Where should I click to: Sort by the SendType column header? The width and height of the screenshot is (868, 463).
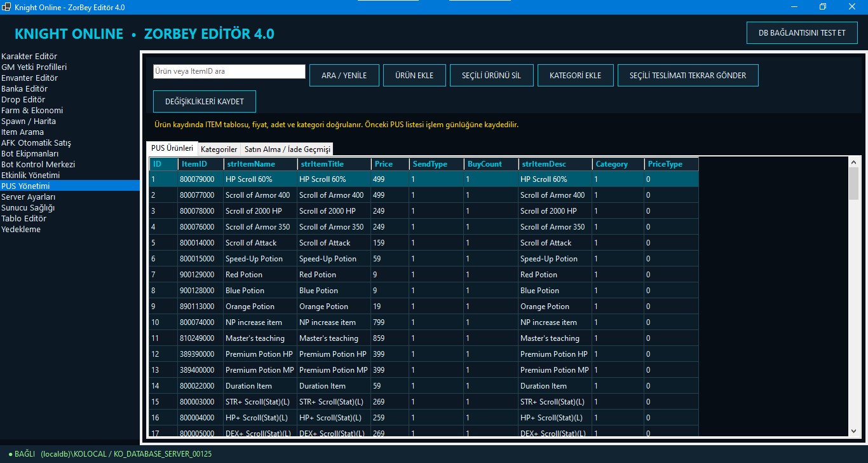(437, 164)
